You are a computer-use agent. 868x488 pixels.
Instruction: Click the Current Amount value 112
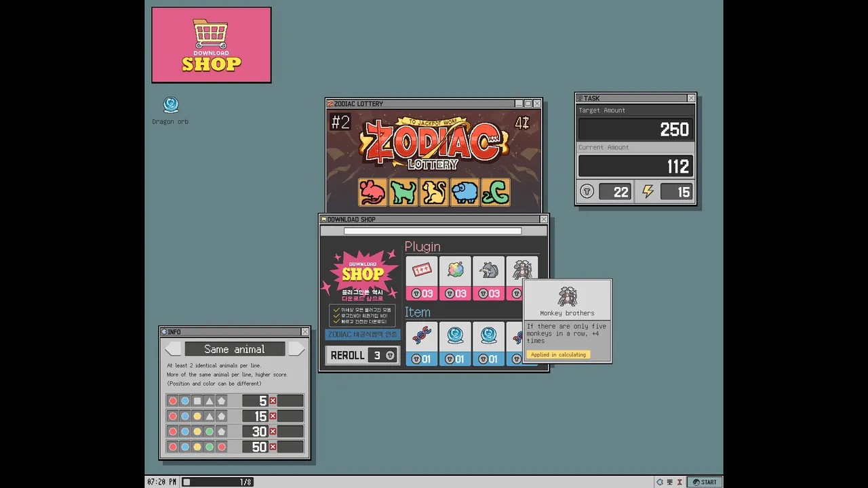point(635,166)
